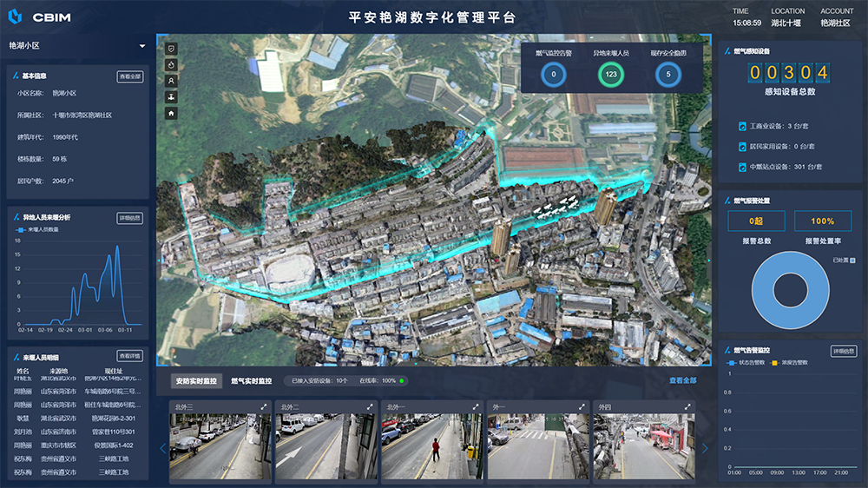This screenshot has width=868, height=488.
Task: Select the pipeline valve icon on map toolbar
Action: click(171, 96)
